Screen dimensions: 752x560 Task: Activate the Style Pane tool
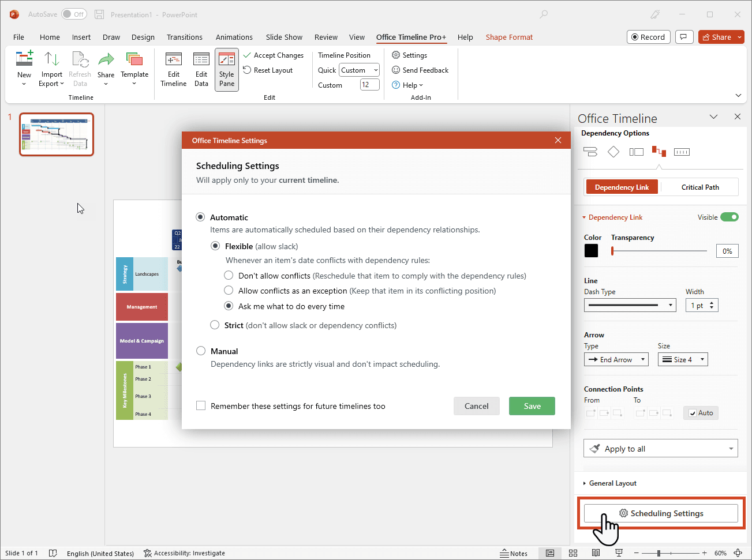click(226, 69)
